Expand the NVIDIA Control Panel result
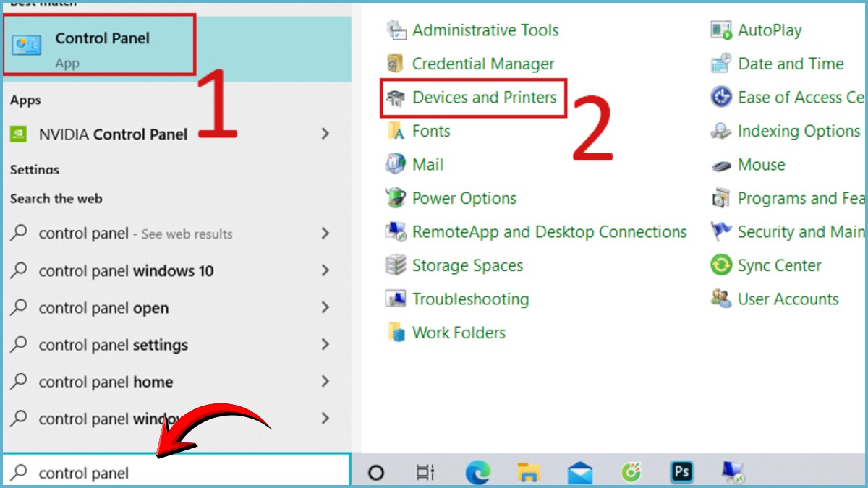868x488 pixels. coord(112,134)
